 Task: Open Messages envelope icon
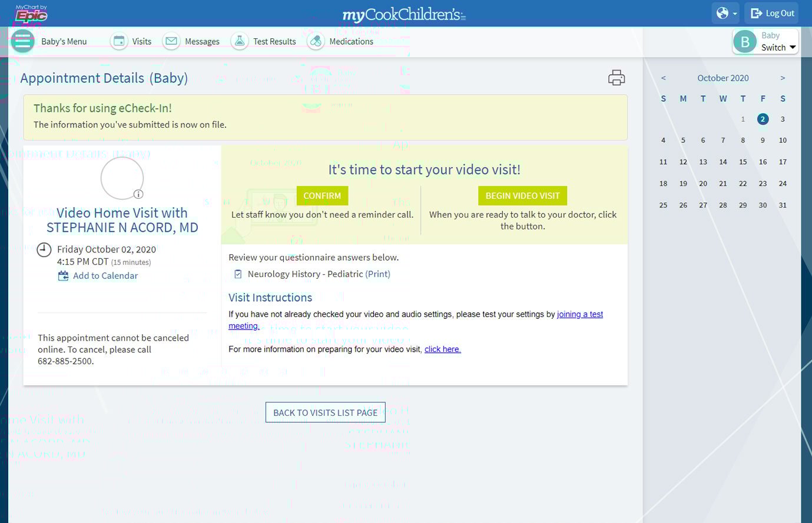click(171, 41)
